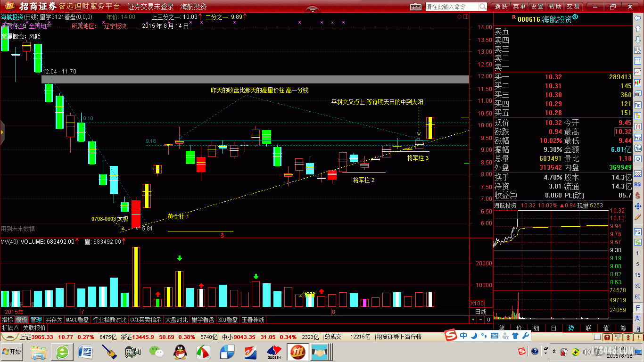This screenshot has width=644, height=362.
Task: Click the 换肤 skin button
Action: tap(501, 7)
